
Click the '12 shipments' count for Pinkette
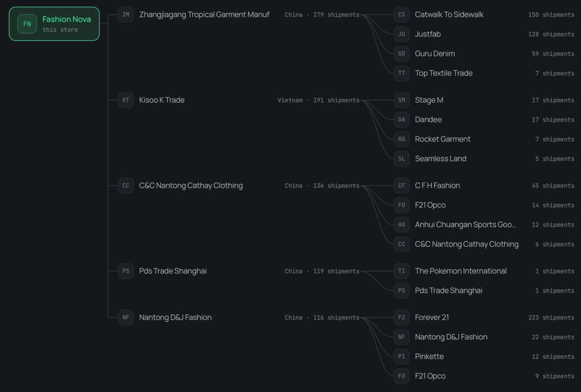(553, 357)
